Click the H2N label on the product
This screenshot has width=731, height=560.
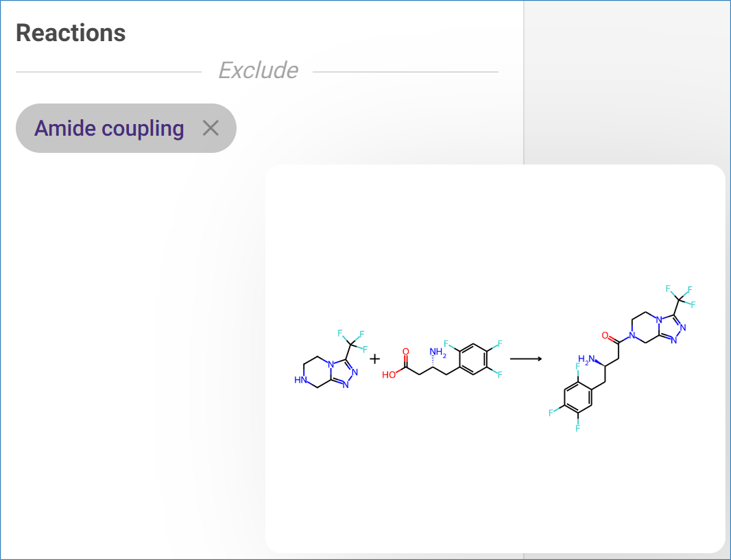click(x=586, y=359)
